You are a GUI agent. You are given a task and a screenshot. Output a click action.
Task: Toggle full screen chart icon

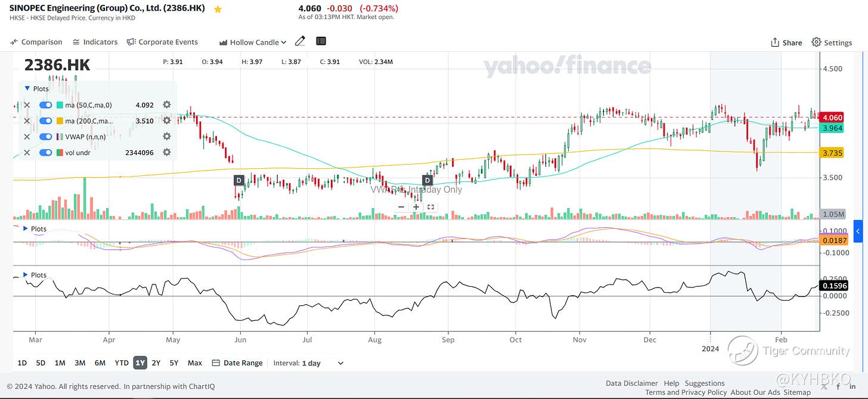click(x=430, y=207)
